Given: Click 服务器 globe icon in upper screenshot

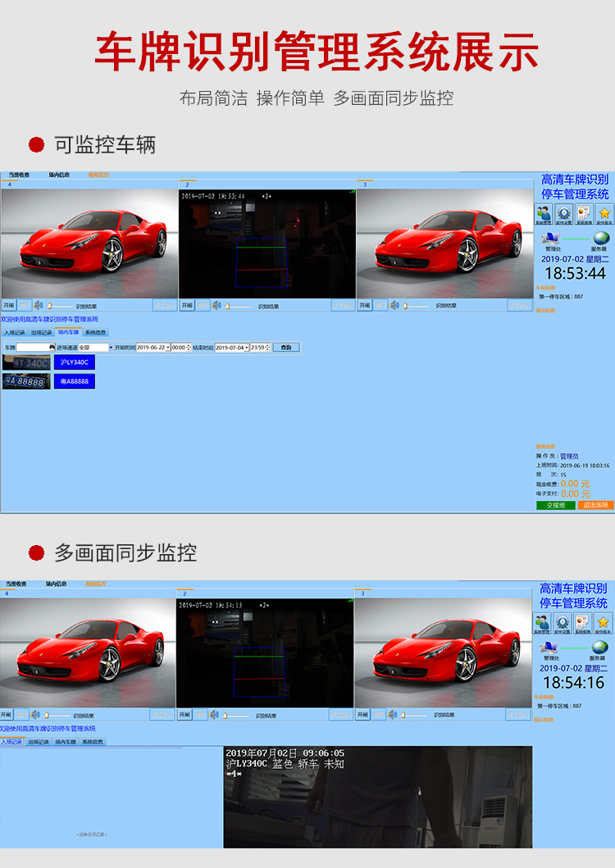Looking at the screenshot, I should (601, 239).
